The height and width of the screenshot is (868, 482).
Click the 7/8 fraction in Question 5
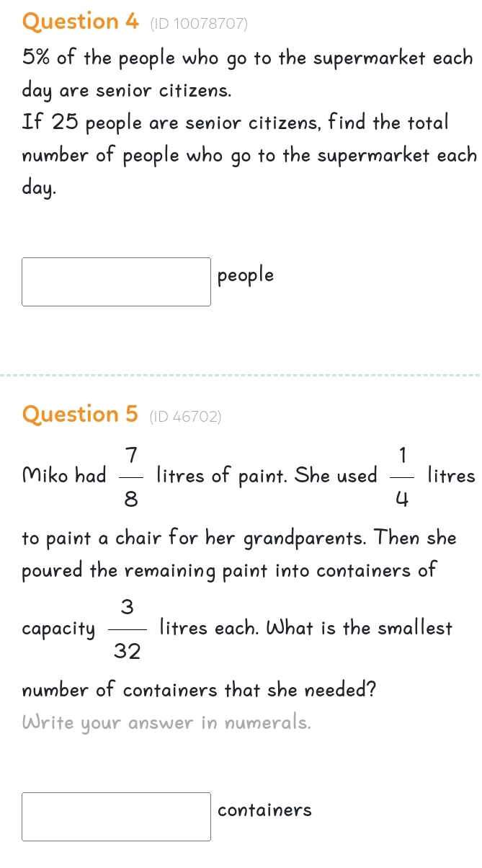[130, 476]
